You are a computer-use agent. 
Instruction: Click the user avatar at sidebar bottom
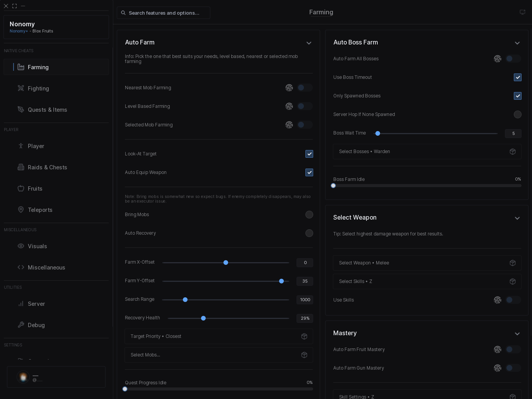coord(23,377)
